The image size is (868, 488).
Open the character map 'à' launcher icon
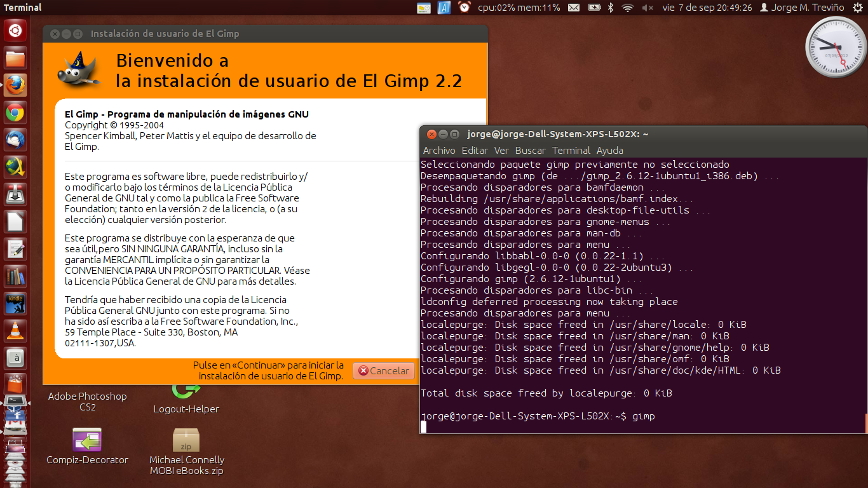tap(15, 358)
